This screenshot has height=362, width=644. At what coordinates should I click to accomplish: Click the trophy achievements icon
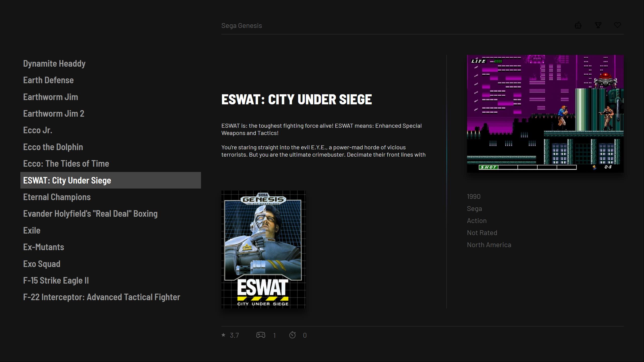[x=598, y=25]
